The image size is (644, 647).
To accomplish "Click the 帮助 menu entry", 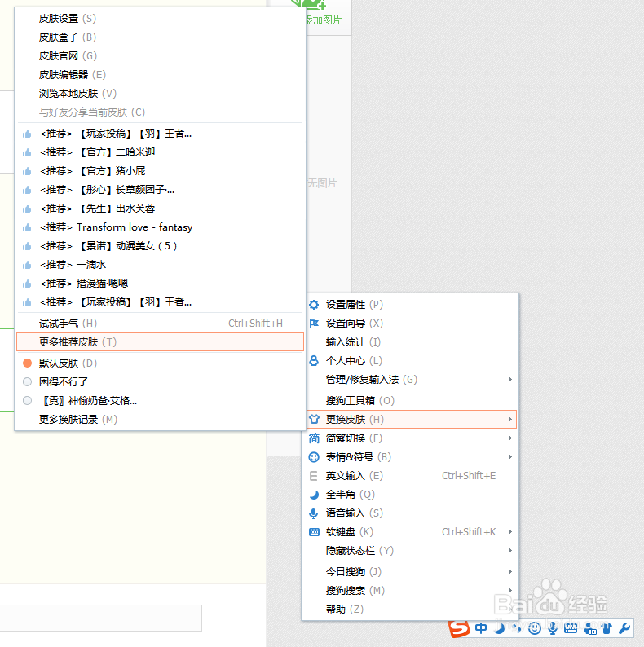I will [x=412, y=610].
